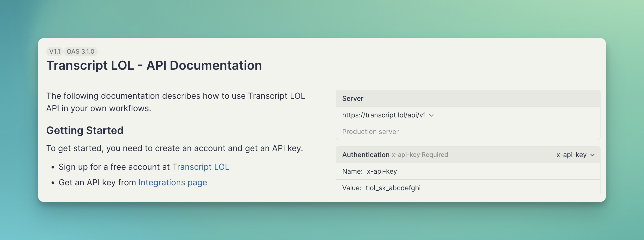Click the Value field containing tlol_sk_abcdefghi
The width and height of the screenshot is (644, 240).
[393, 188]
